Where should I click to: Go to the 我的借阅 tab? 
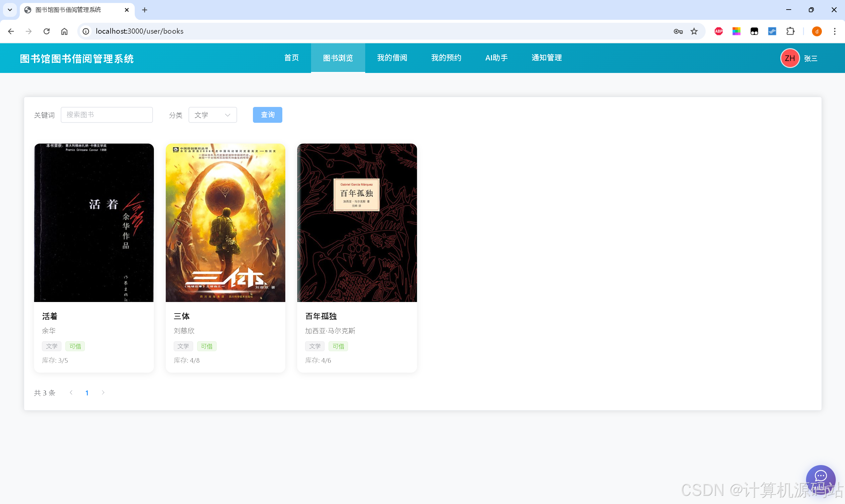point(392,58)
